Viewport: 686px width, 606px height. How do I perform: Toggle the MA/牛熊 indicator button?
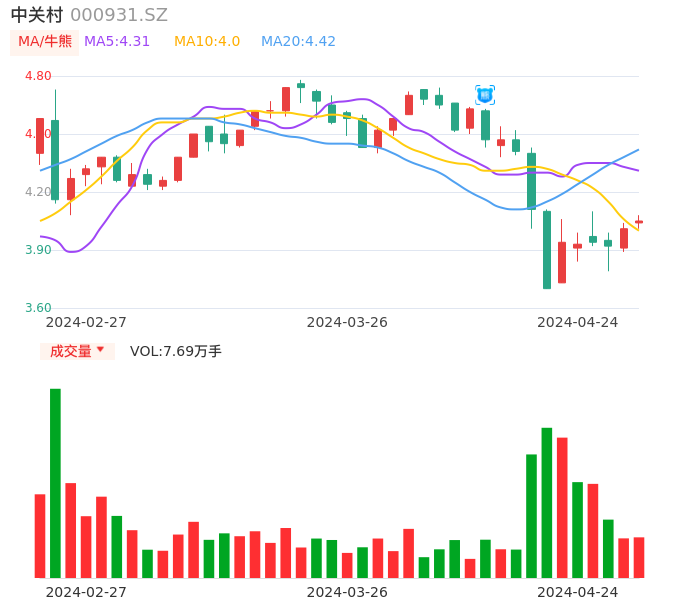tap(45, 42)
